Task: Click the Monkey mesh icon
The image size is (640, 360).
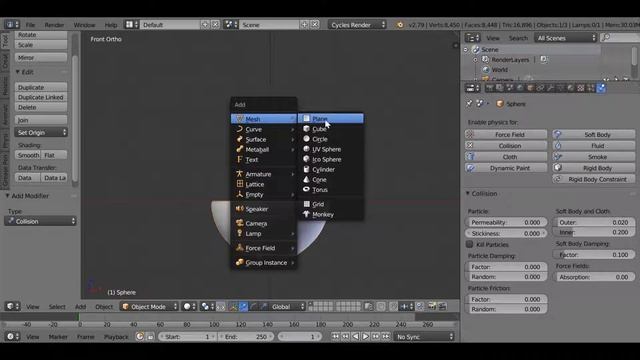Action: 307,214
